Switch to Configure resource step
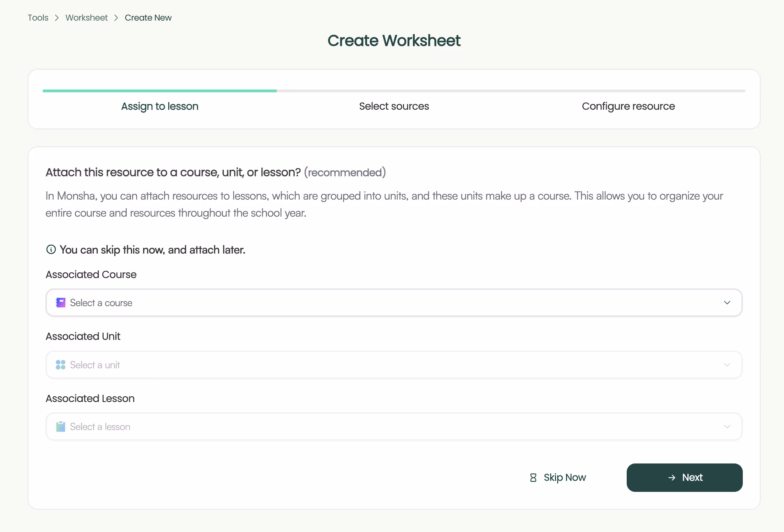 click(628, 106)
